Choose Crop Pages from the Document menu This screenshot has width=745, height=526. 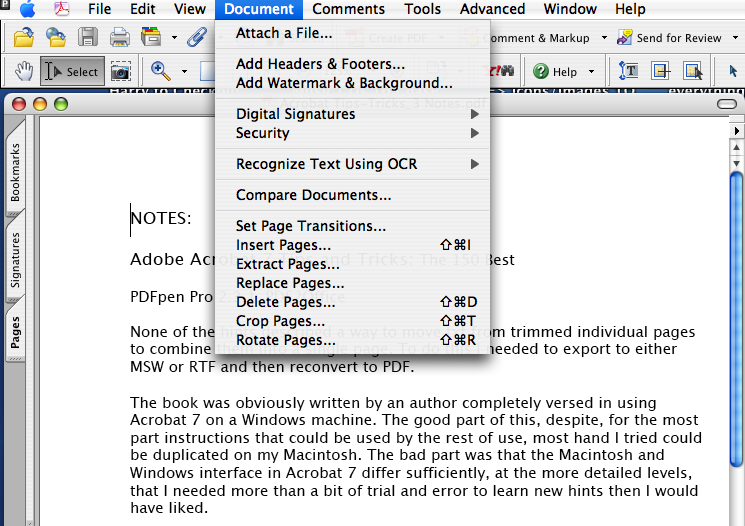pos(280,321)
